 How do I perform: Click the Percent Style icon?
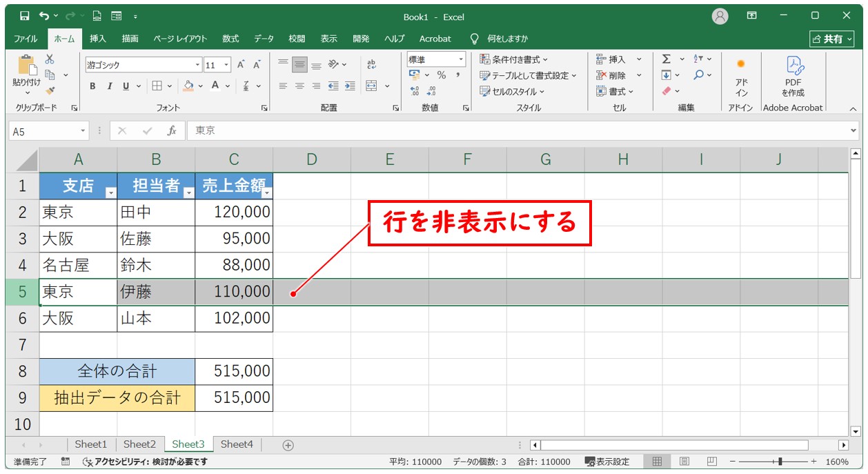pyautogui.click(x=441, y=75)
